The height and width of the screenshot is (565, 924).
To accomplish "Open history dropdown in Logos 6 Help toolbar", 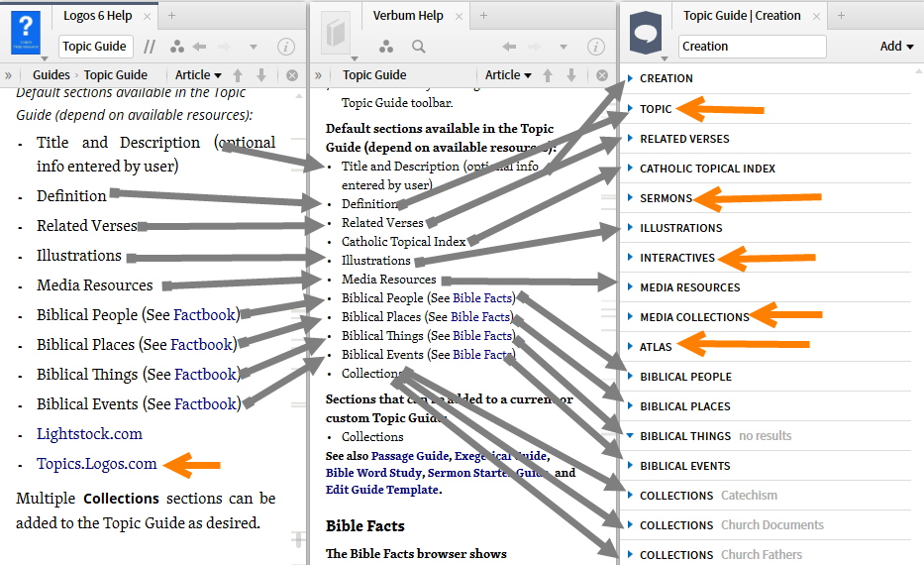I will (254, 47).
